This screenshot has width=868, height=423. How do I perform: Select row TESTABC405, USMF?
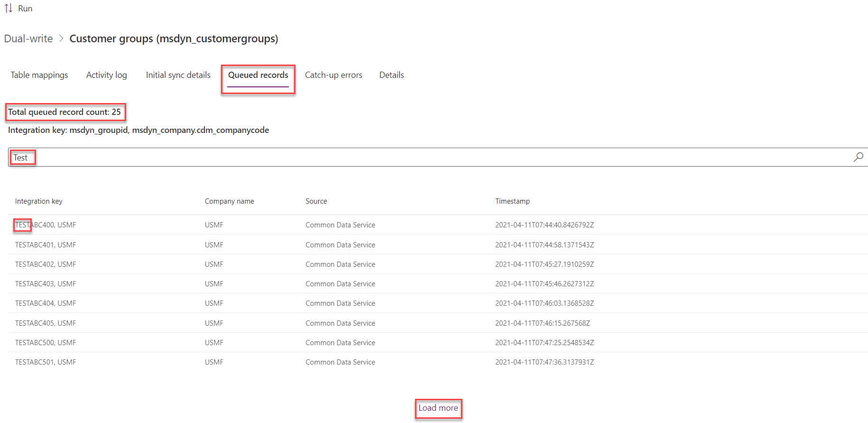coord(438,323)
